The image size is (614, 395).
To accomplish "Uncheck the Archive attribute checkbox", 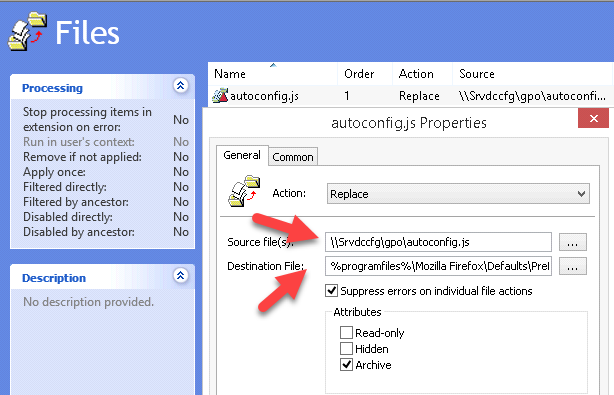I will (x=346, y=365).
